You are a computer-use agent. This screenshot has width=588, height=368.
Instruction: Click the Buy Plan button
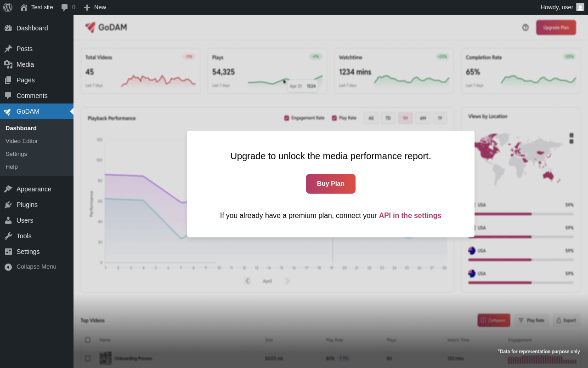[331, 184]
